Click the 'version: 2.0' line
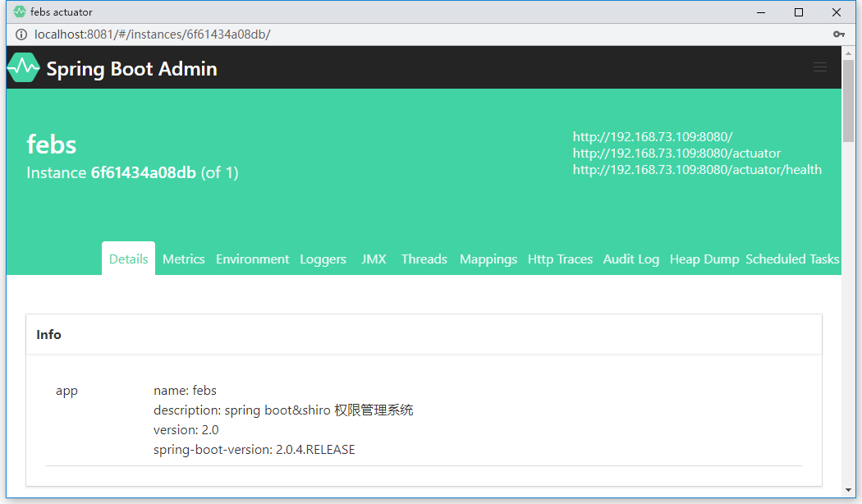 186,430
